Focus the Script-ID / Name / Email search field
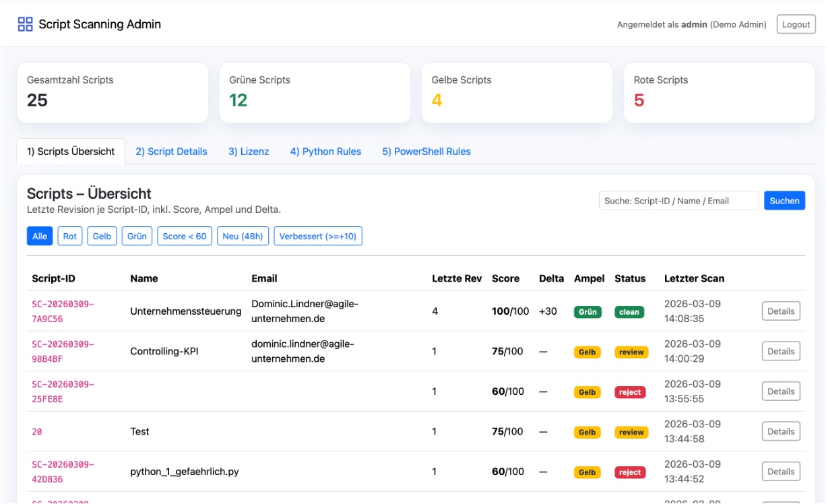 pyautogui.click(x=678, y=201)
